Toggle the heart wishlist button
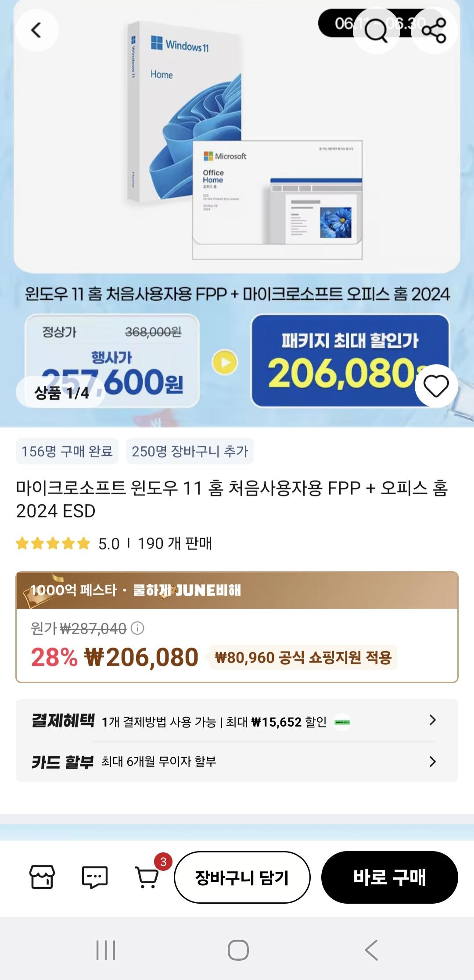This screenshot has width=474, height=980. coord(436,386)
